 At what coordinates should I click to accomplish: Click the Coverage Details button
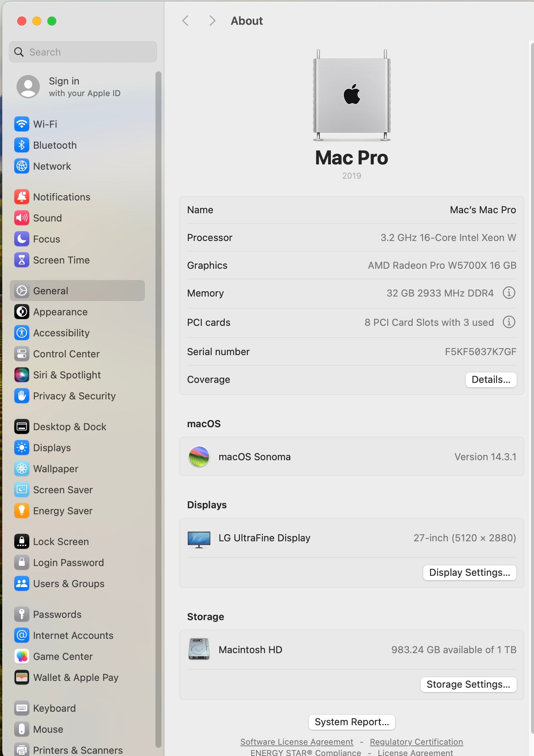[491, 380]
